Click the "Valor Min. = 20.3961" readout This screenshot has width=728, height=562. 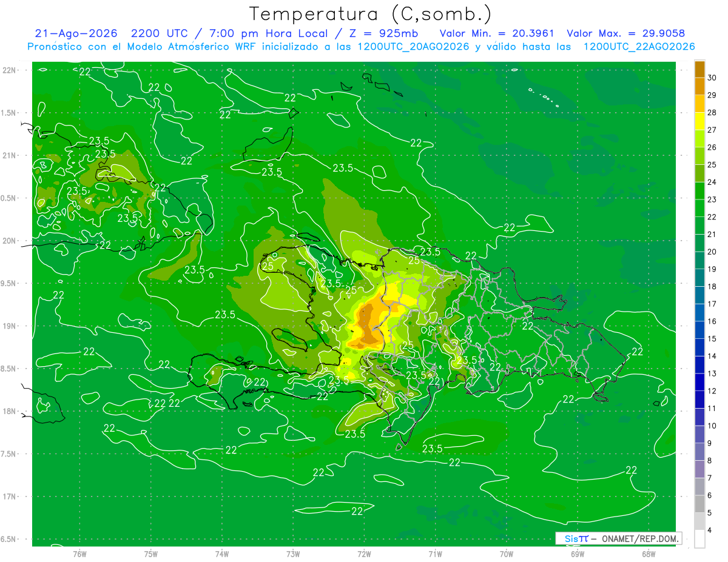(496, 34)
